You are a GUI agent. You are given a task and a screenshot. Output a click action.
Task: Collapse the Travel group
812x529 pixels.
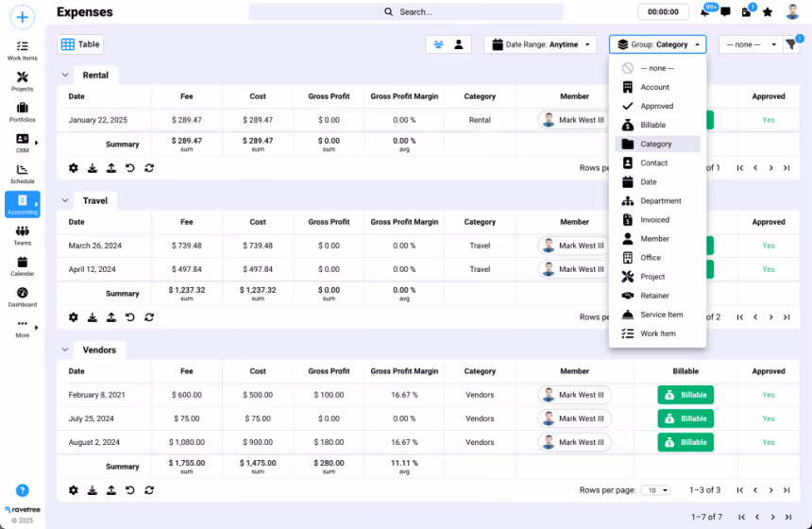click(65, 200)
